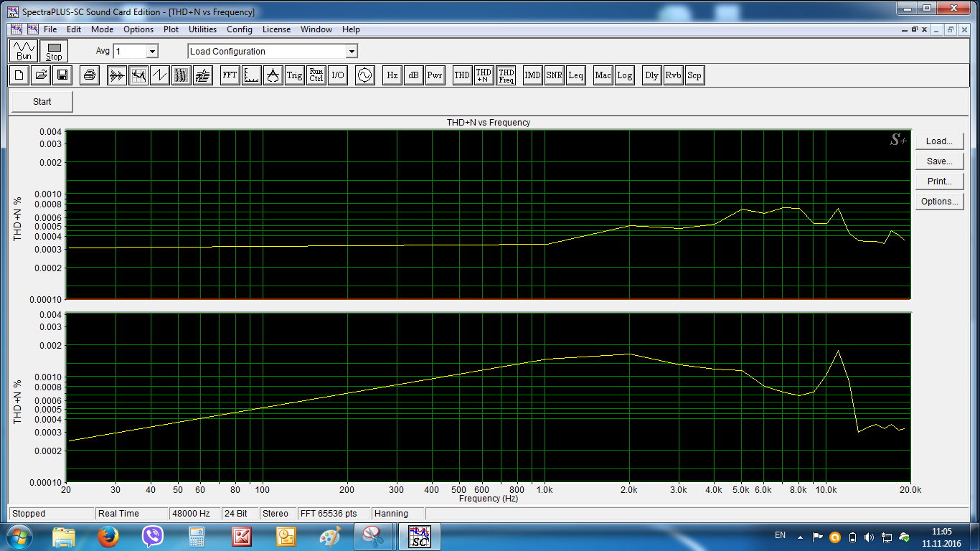Open Trig trigger settings
This screenshot has width=980, height=551.
tap(294, 75)
